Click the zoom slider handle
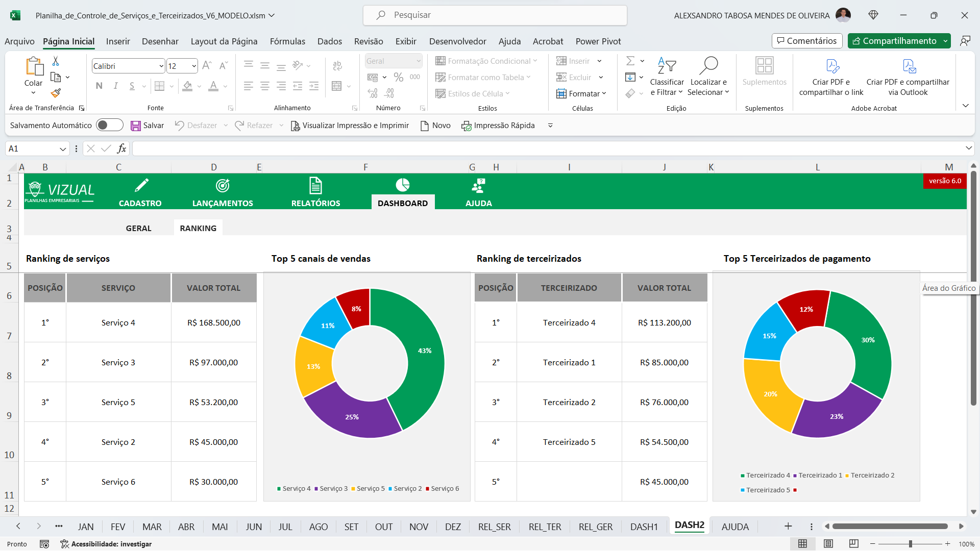The height and width of the screenshot is (551, 980). 910,544
